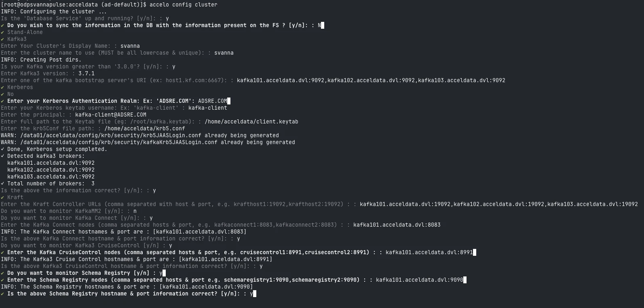The height and width of the screenshot is (308, 644).
Task: Click the checkmark before 'Done, Kerberos setup completed'
Action: pyautogui.click(x=2, y=149)
